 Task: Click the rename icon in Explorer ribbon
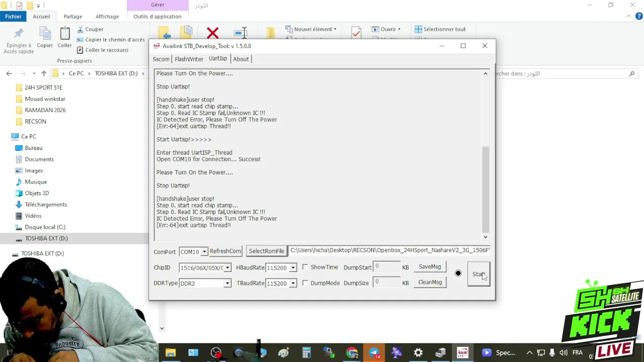[240, 33]
